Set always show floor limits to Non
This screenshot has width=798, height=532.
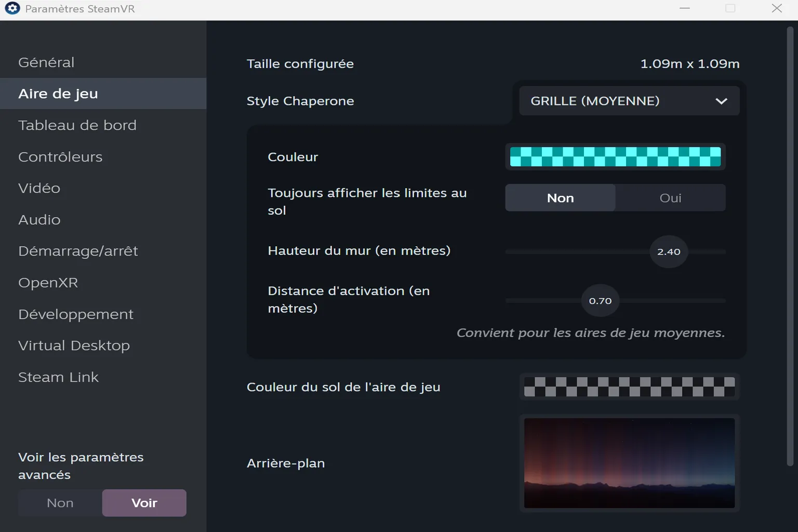[x=560, y=198]
